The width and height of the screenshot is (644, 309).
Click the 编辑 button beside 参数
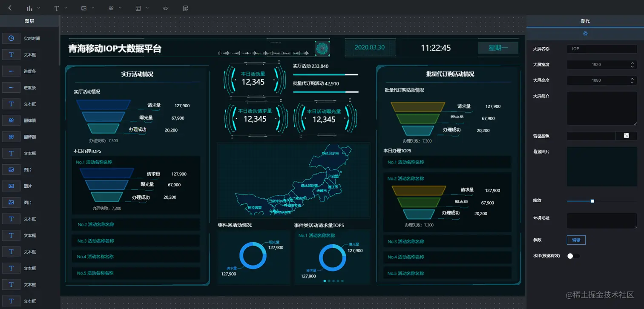(576, 240)
